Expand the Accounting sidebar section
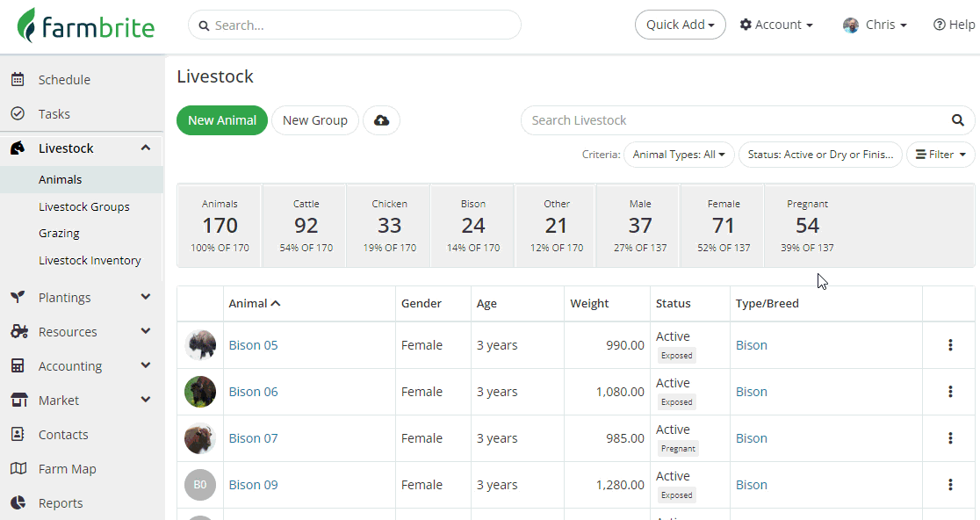The width and height of the screenshot is (980, 520). 146,365
